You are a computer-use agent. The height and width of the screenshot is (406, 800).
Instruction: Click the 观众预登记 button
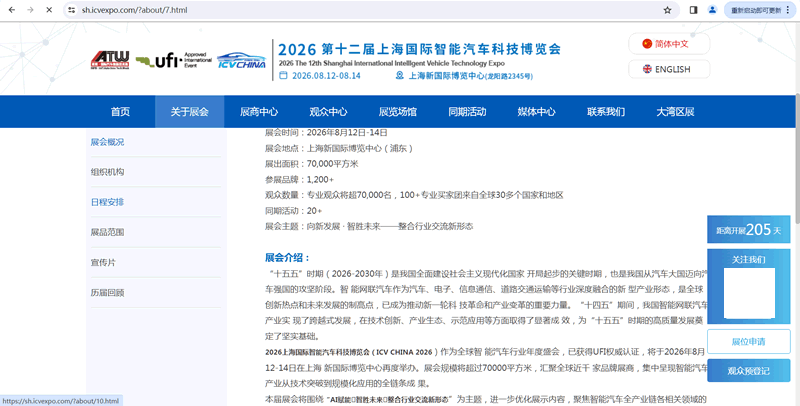coord(747,371)
